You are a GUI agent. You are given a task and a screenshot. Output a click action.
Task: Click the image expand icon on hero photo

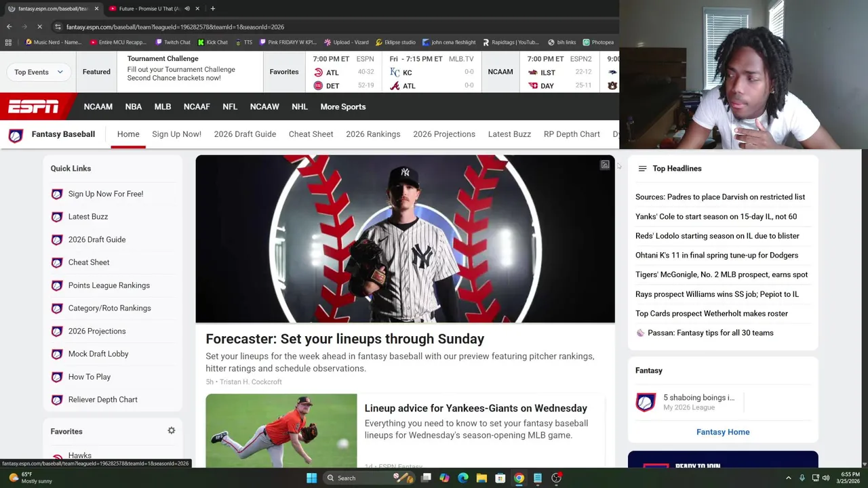point(605,165)
